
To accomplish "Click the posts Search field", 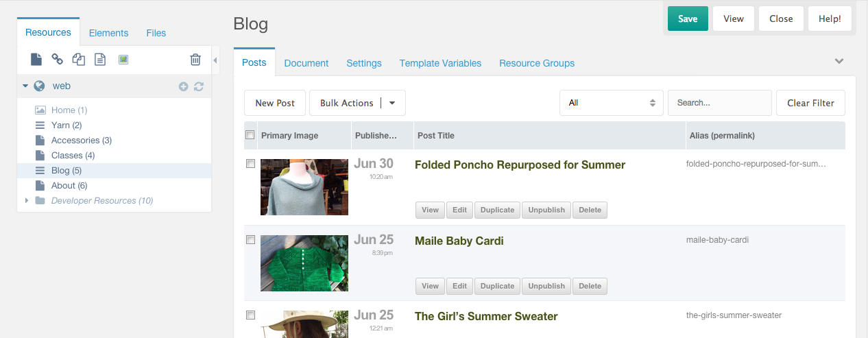I will coord(719,103).
